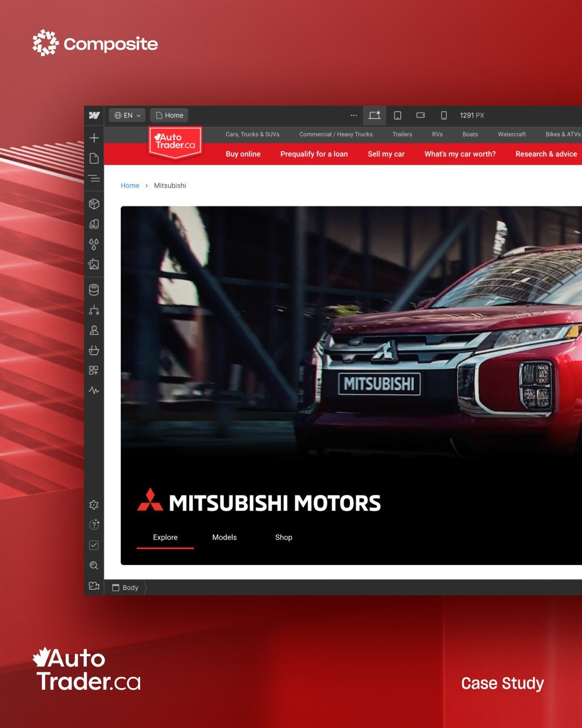The height and width of the screenshot is (728, 582).
Task: Open the Navigator panel icon
Action: click(94, 178)
